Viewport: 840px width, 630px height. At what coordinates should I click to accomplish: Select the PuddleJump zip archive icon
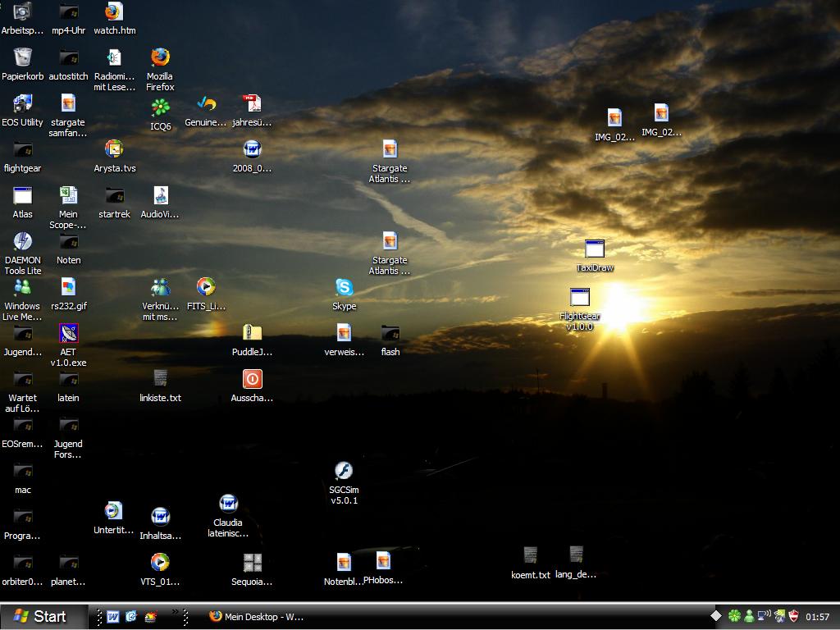[252, 333]
